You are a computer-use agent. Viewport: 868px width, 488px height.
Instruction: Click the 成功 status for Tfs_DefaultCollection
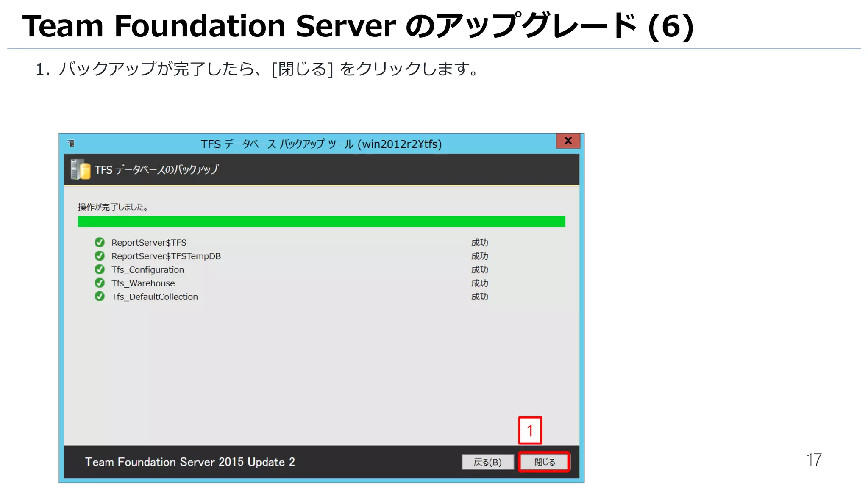coord(480,297)
